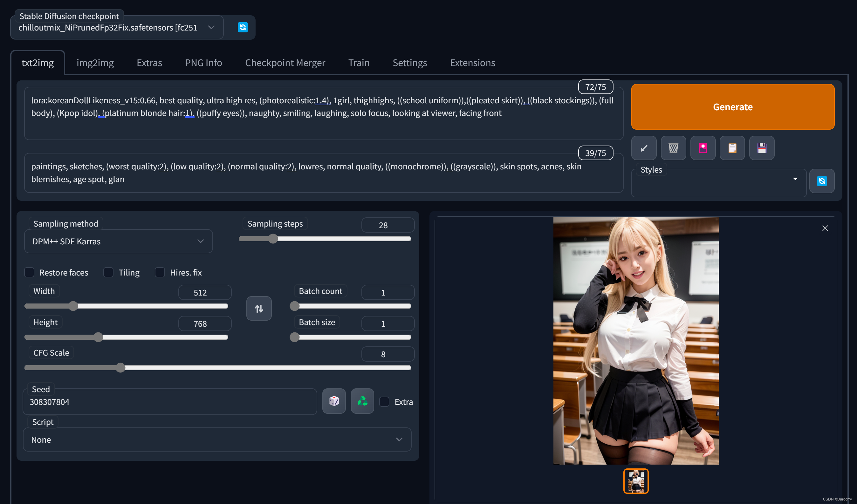Click the clipboard apply styles icon

click(732, 148)
